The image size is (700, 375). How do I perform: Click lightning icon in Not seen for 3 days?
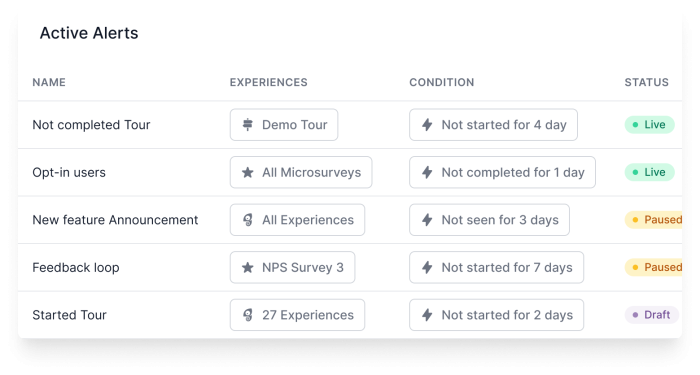pos(427,220)
